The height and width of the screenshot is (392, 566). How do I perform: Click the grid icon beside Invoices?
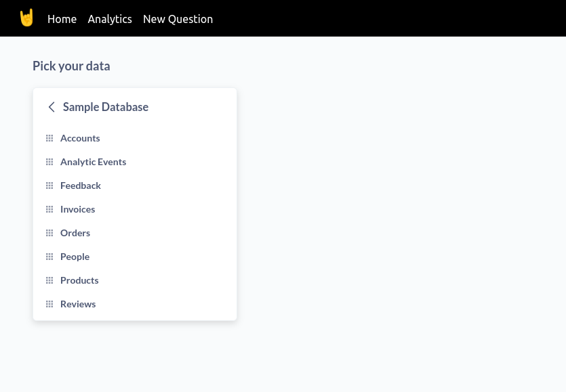(49, 209)
